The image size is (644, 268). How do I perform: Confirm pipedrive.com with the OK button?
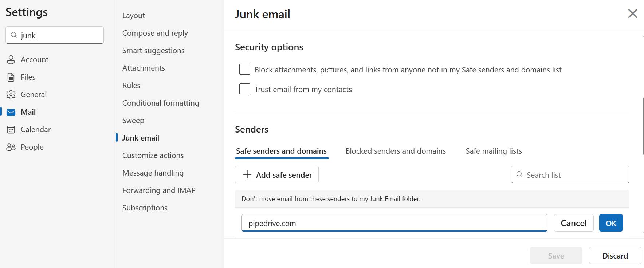(x=610, y=222)
